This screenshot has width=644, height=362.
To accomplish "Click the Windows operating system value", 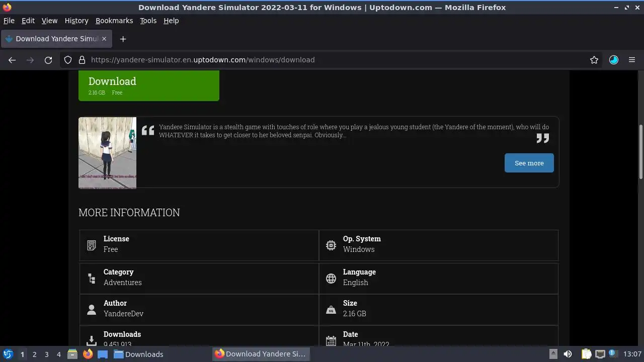I will click(359, 249).
